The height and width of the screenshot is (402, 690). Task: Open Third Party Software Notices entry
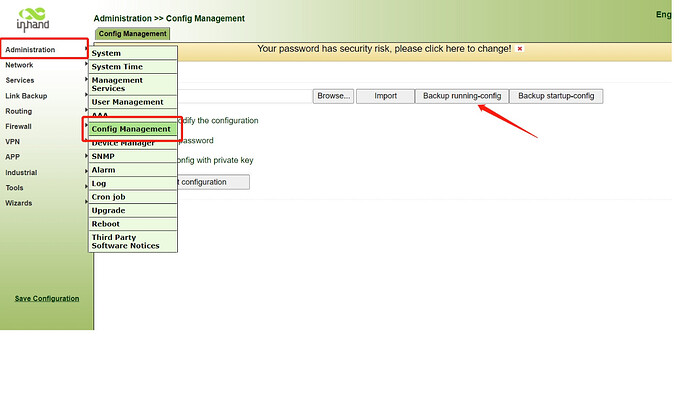coord(133,241)
